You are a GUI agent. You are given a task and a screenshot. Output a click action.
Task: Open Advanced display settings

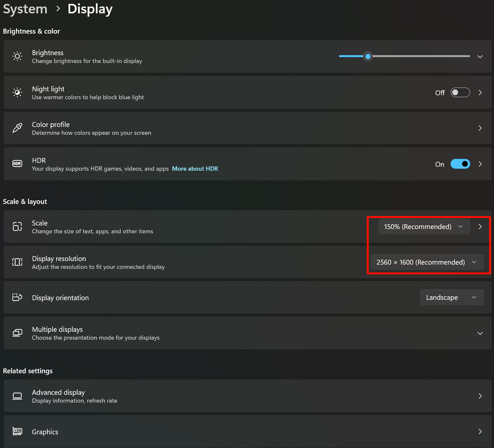[x=247, y=396]
